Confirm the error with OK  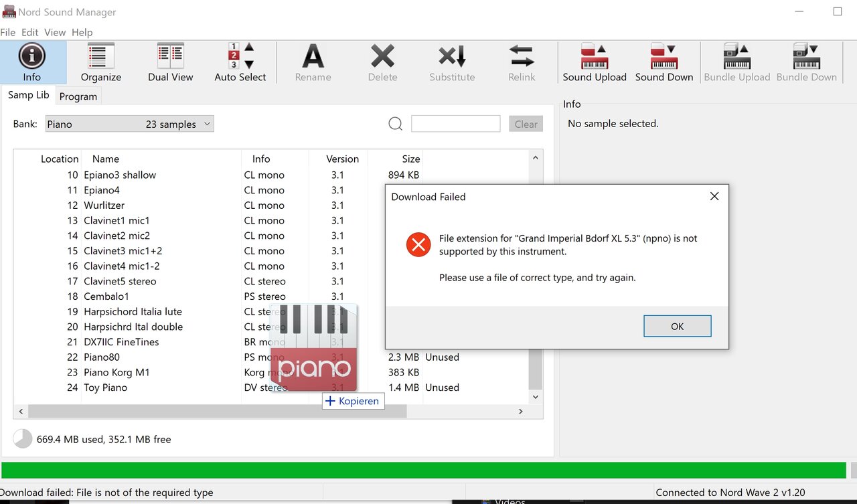click(677, 326)
